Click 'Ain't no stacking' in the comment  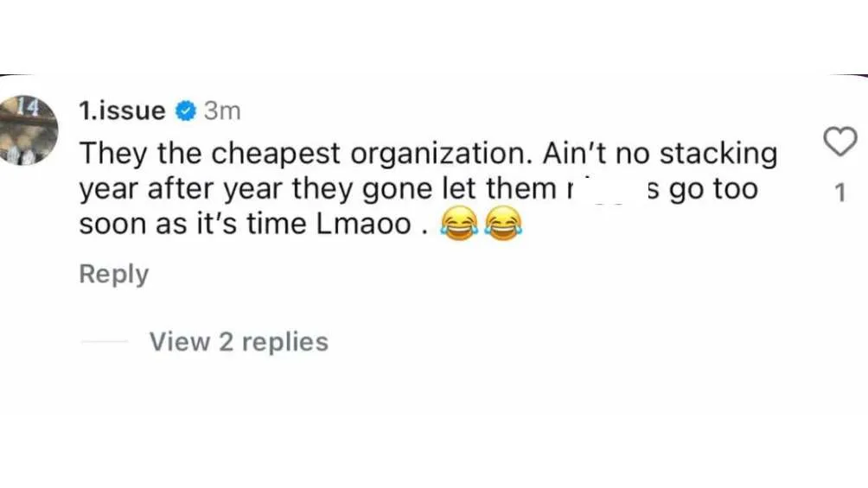[x=661, y=154]
